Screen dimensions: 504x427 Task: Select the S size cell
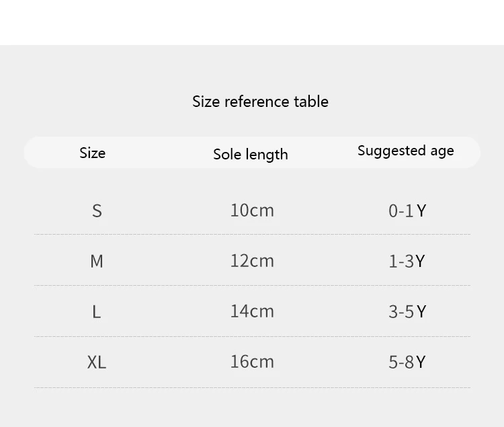click(97, 211)
